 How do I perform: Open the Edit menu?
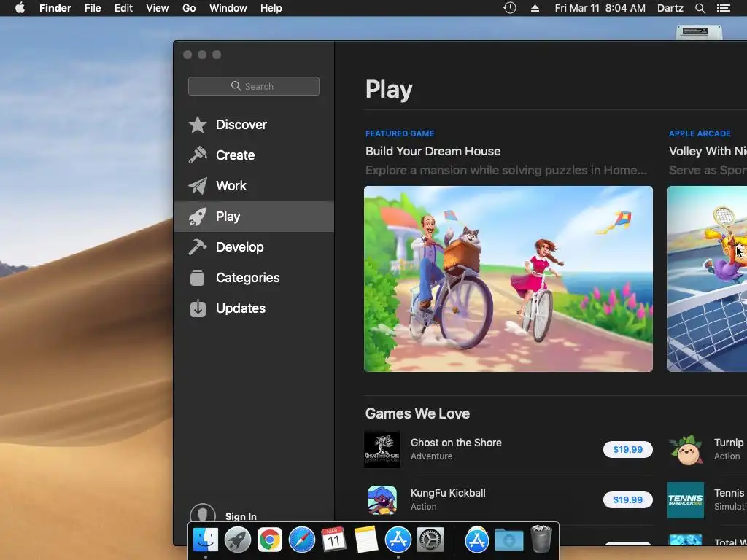(x=123, y=8)
